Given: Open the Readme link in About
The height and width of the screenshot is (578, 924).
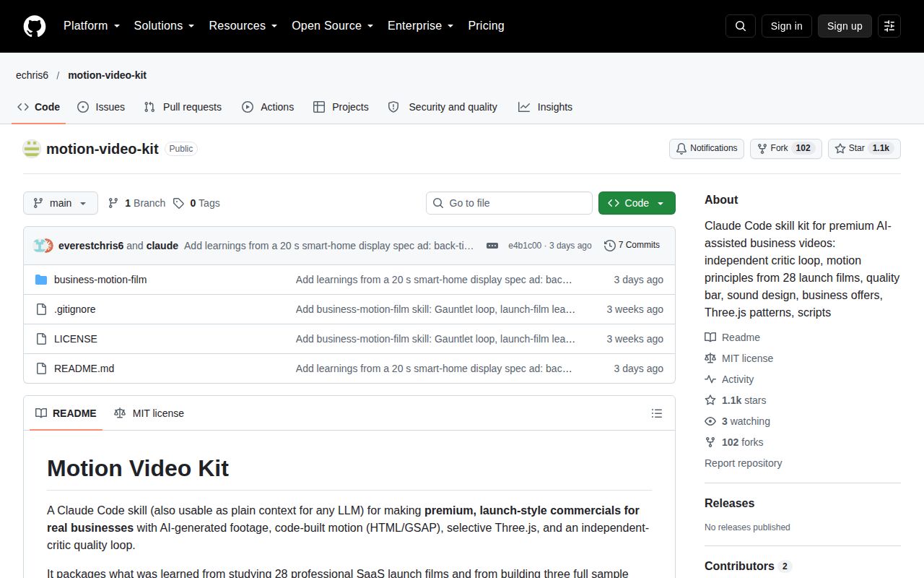Looking at the screenshot, I should point(732,337).
